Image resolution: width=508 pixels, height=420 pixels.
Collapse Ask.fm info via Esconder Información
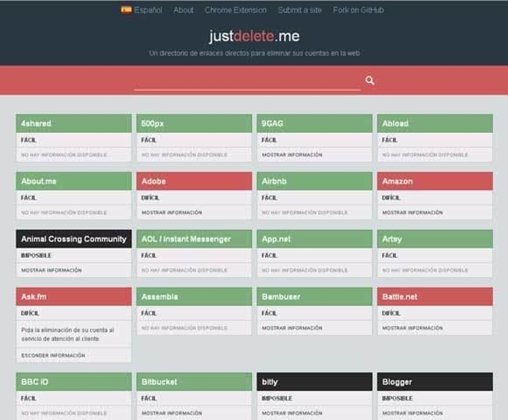pyautogui.click(x=53, y=356)
